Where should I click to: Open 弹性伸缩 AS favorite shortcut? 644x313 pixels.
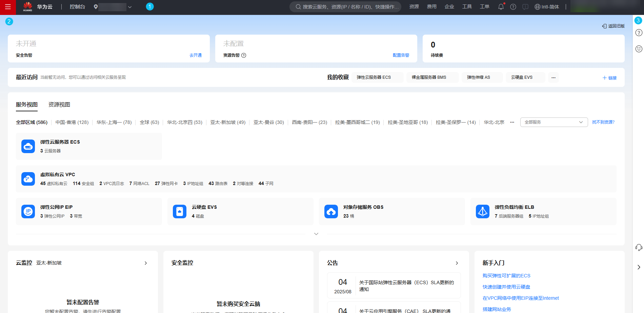[482, 77]
